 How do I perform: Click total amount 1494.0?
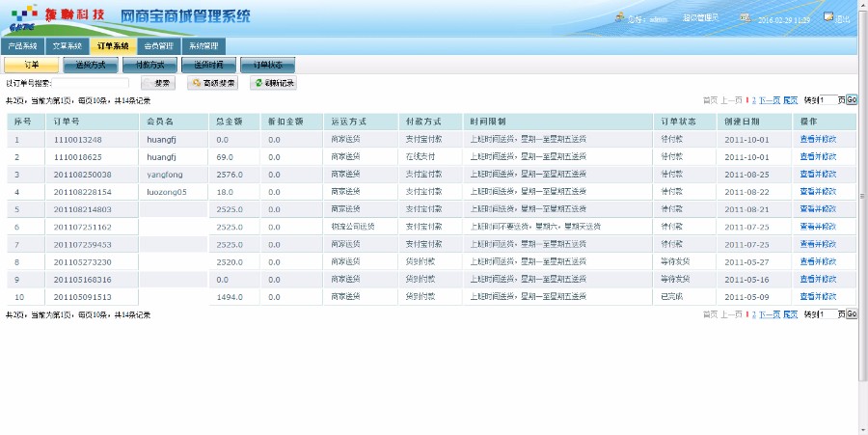tap(230, 297)
